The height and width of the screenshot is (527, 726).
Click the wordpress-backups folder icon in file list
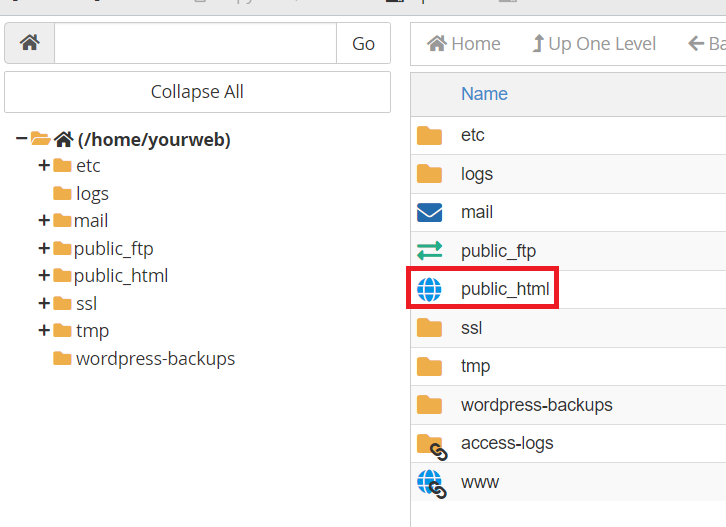[429, 405]
